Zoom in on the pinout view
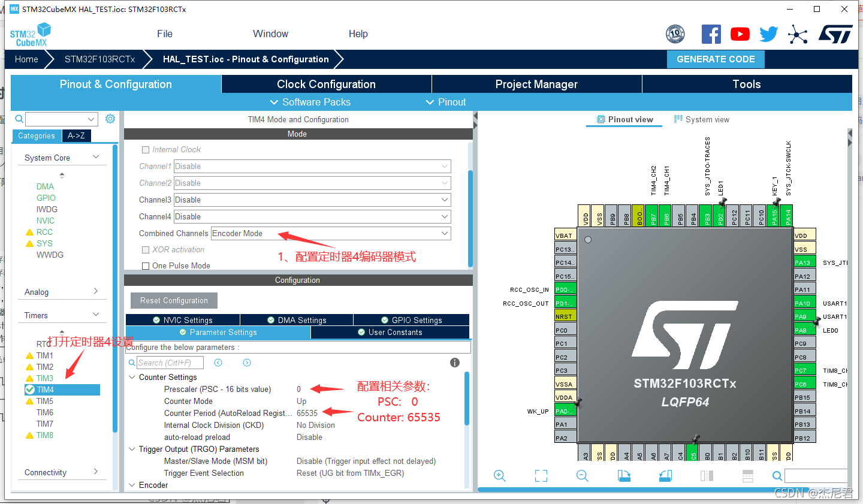 click(x=499, y=476)
